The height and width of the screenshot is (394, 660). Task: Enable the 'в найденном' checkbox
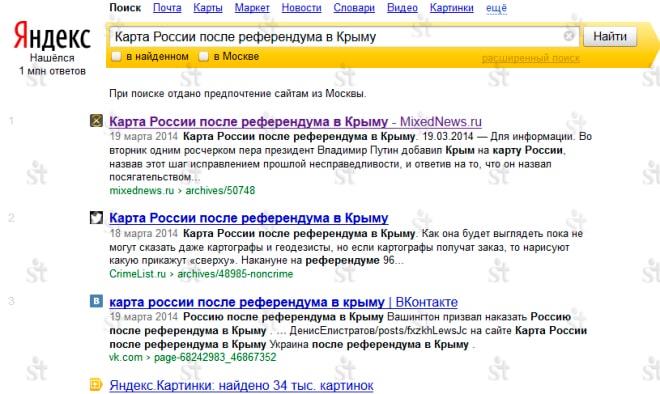pyautogui.click(x=116, y=56)
